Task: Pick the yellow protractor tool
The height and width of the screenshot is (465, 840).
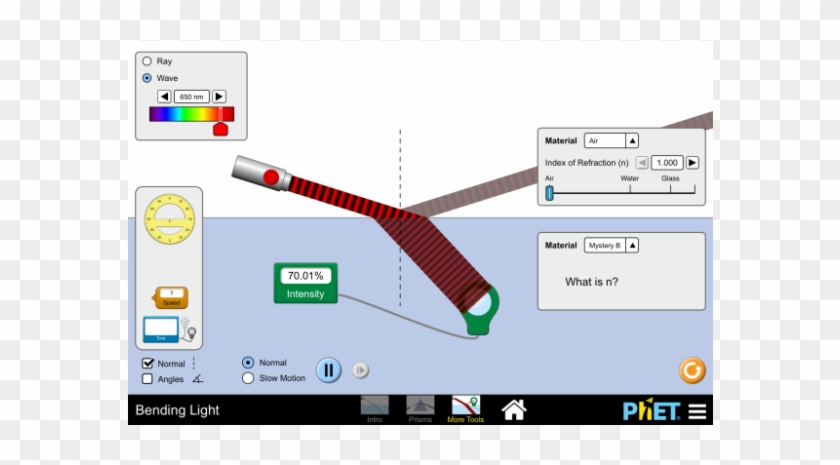Action: coord(169,220)
